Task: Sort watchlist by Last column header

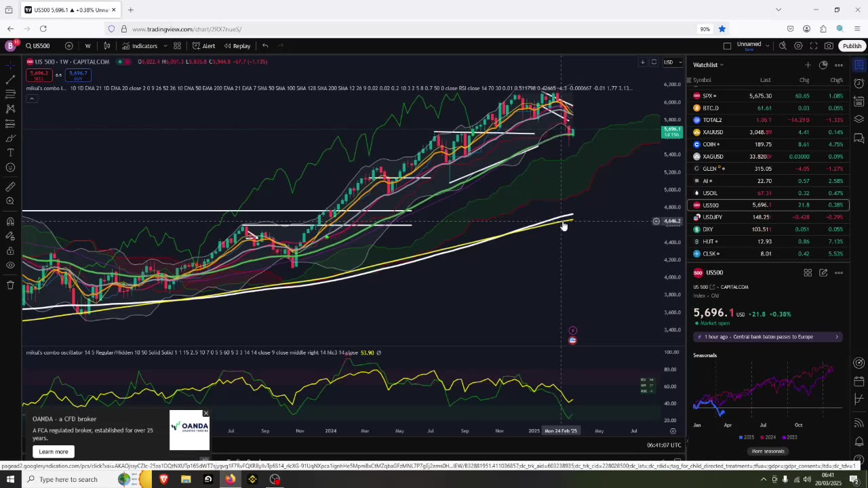Action: (765, 80)
